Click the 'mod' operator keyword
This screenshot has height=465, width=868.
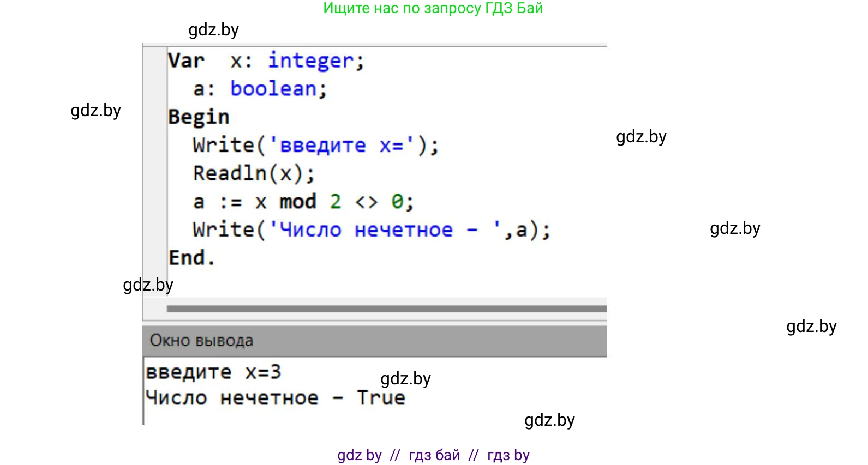click(x=298, y=202)
